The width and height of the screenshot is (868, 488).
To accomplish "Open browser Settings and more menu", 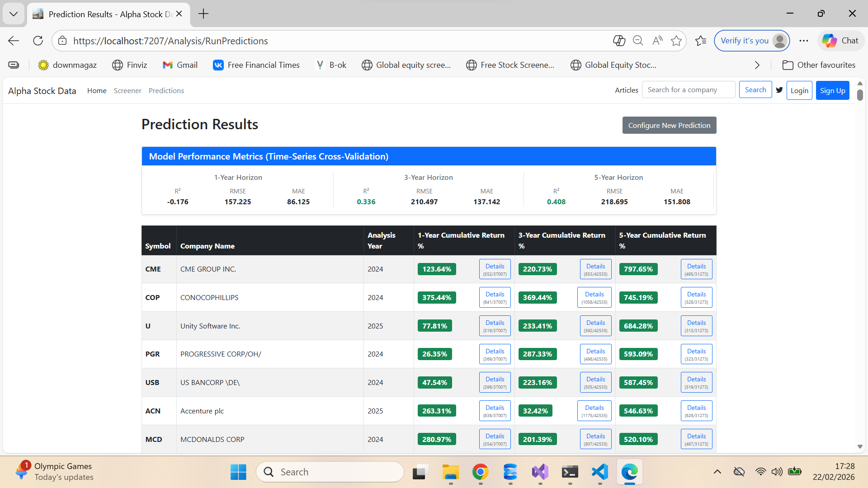I will point(803,41).
